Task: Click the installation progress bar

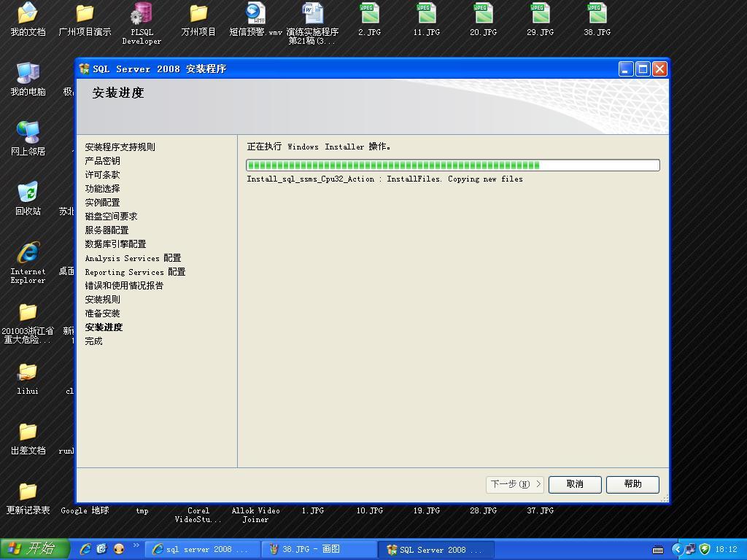Action: click(452, 166)
